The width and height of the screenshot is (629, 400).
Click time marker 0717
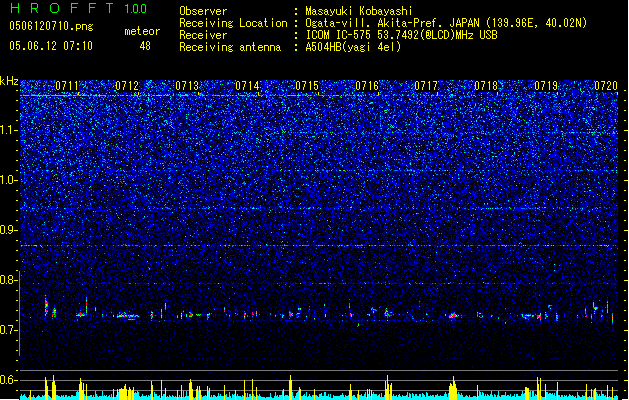coord(426,86)
